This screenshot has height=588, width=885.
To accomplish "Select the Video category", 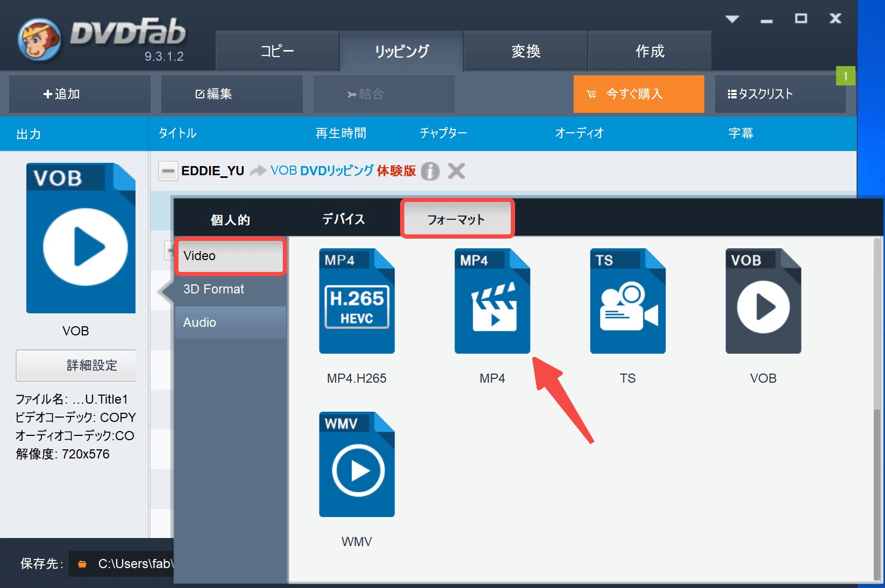I will pyautogui.click(x=230, y=256).
